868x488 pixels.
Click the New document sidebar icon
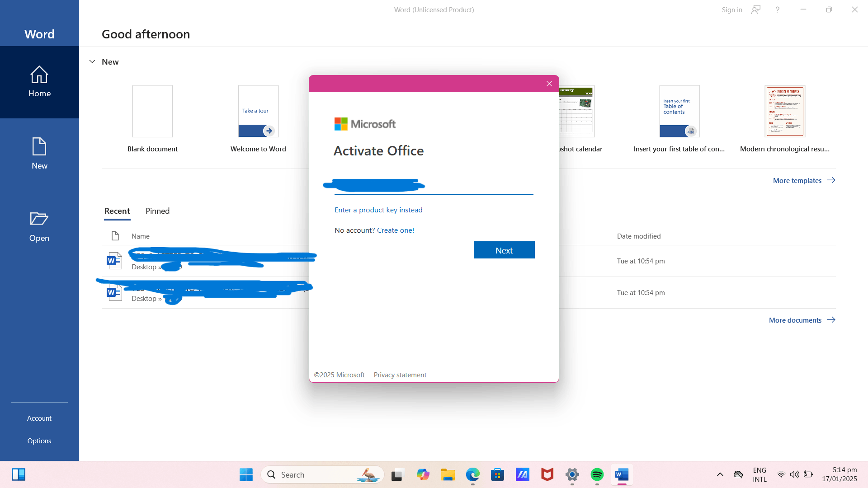(39, 154)
